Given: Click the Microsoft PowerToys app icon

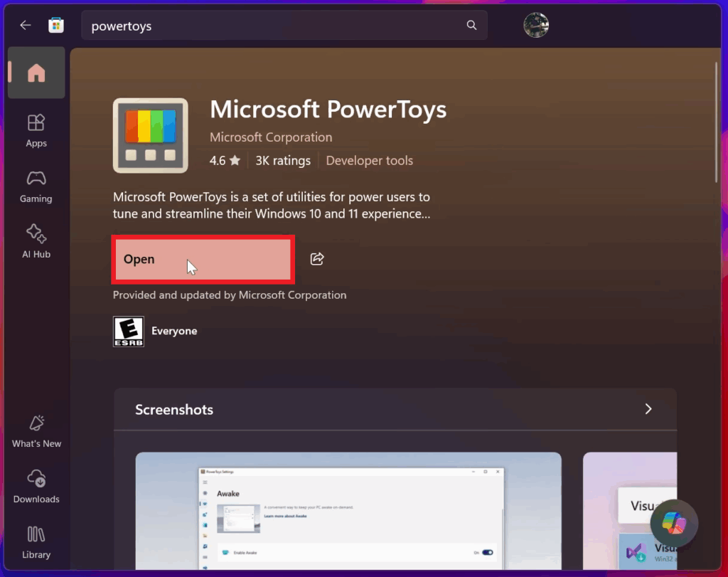Looking at the screenshot, I should click(x=151, y=136).
